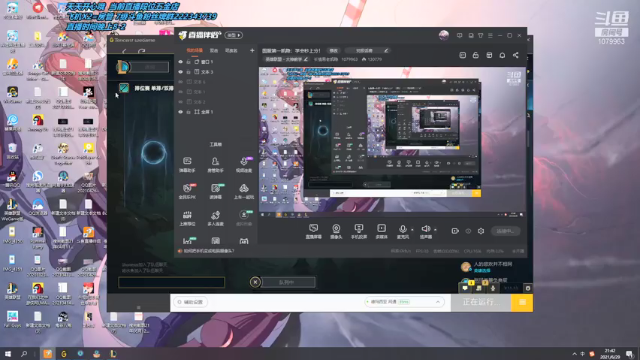Image resolution: width=640 pixels, height=360 pixels.
Task: Open Windows taskbar search
Action: point(24,353)
